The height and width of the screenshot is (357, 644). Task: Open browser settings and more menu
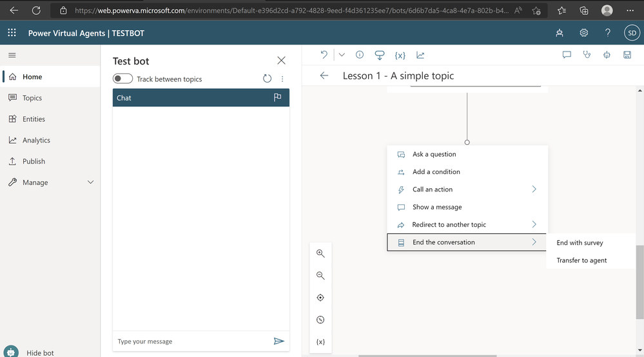click(630, 11)
